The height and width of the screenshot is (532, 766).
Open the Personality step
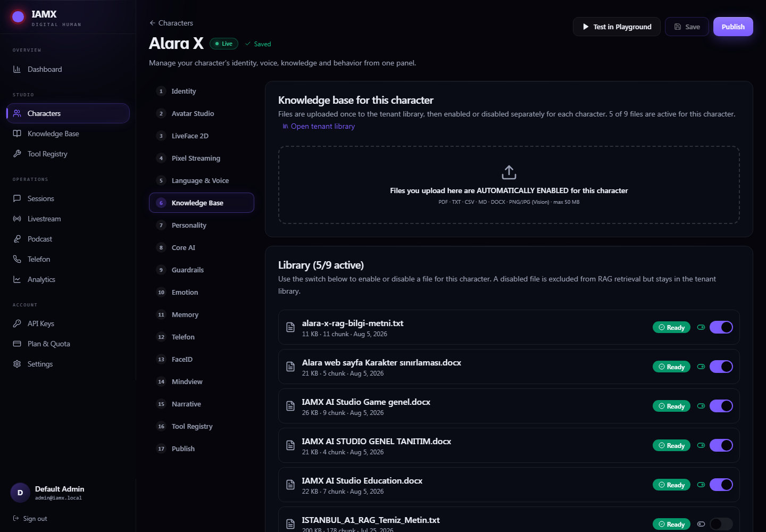pyautogui.click(x=202, y=225)
